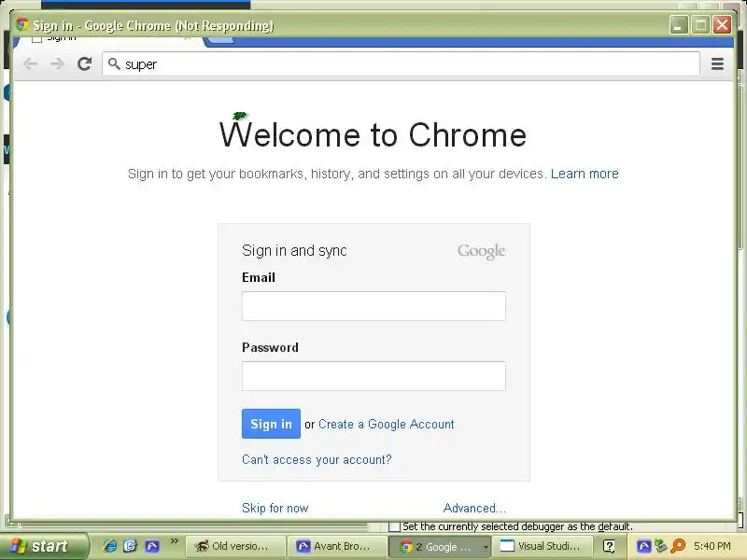
Task: Click the Google logo in sign-in box
Action: [481, 251]
